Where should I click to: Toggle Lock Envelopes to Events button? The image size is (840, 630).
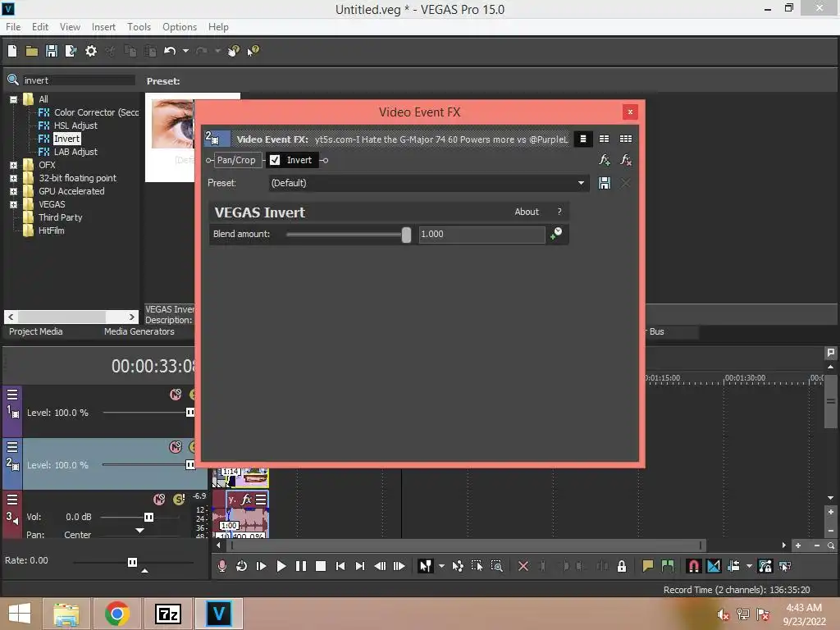(765, 566)
